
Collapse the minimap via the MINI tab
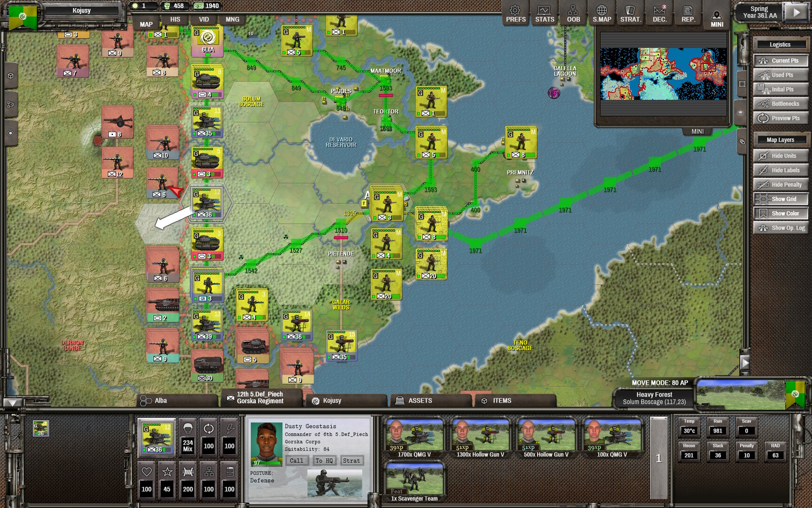coord(698,132)
